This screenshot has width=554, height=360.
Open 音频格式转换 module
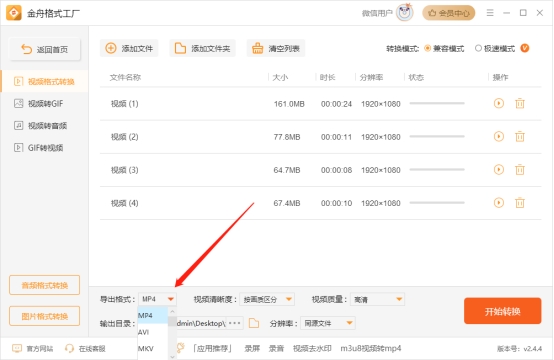point(45,285)
